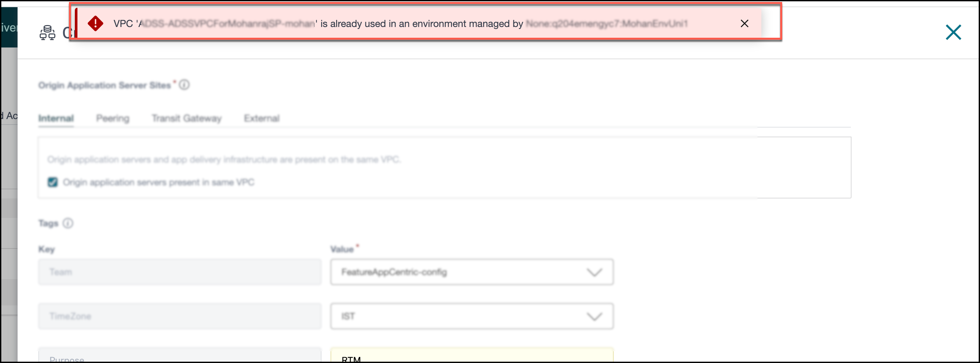This screenshot has height=363, width=980.
Task: Open the info icon next to Tags
Action: [x=68, y=223]
